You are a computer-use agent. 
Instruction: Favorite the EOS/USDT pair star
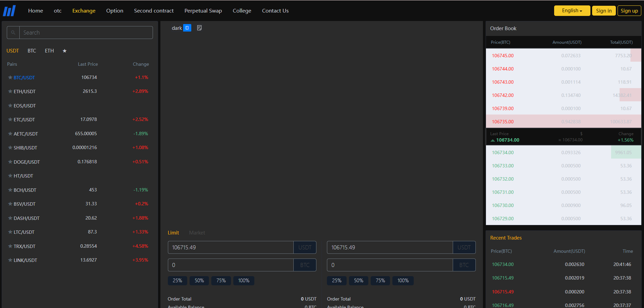pos(10,106)
